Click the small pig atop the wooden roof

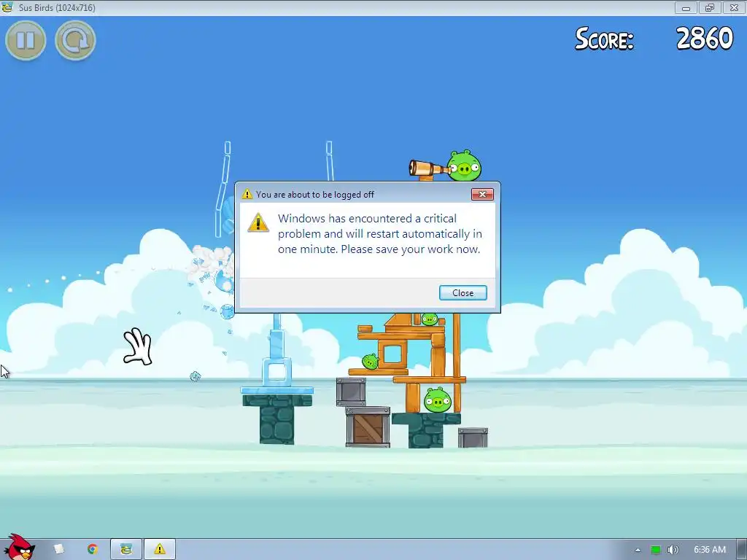[430, 319]
